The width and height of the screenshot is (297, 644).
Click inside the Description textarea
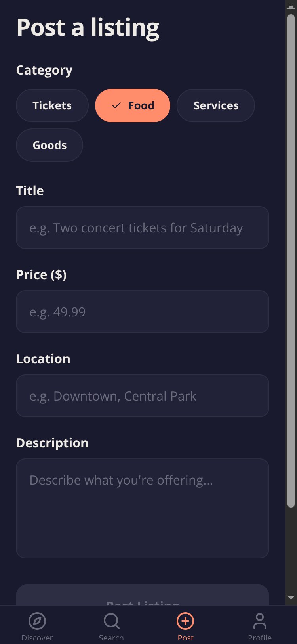[x=143, y=508]
